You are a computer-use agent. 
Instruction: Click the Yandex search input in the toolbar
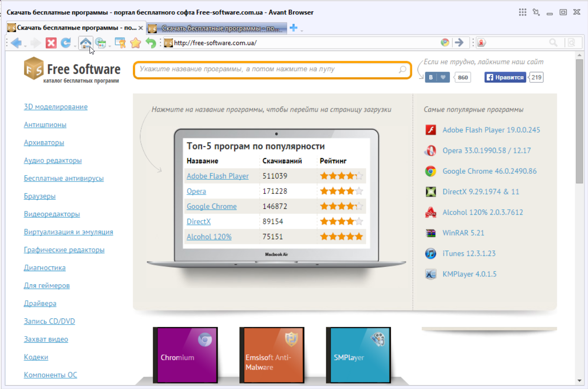click(x=517, y=42)
